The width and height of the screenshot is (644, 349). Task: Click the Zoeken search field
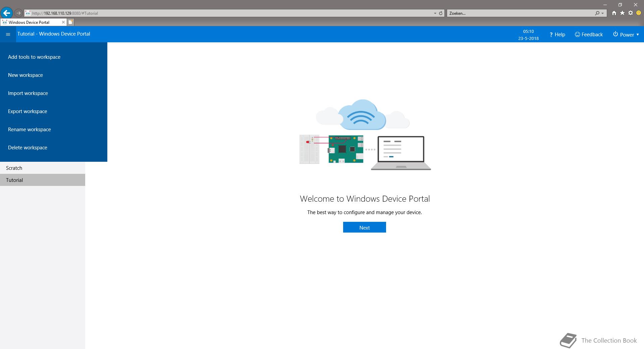pyautogui.click(x=521, y=13)
